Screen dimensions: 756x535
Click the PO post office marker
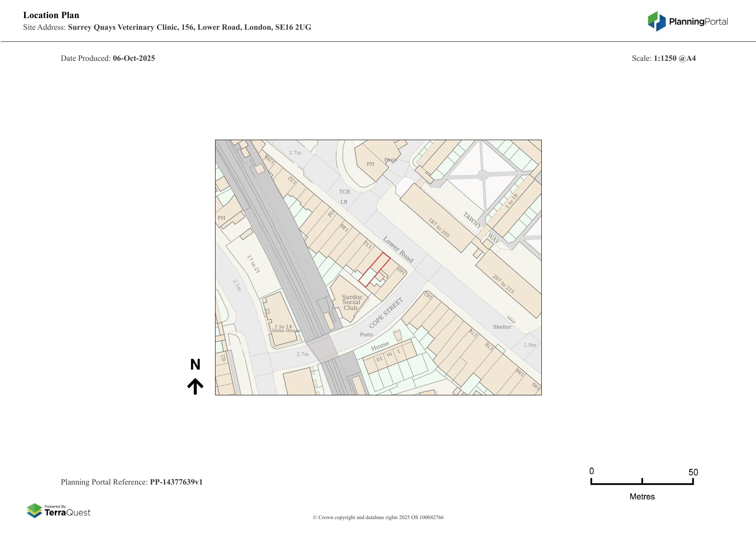pos(331,213)
